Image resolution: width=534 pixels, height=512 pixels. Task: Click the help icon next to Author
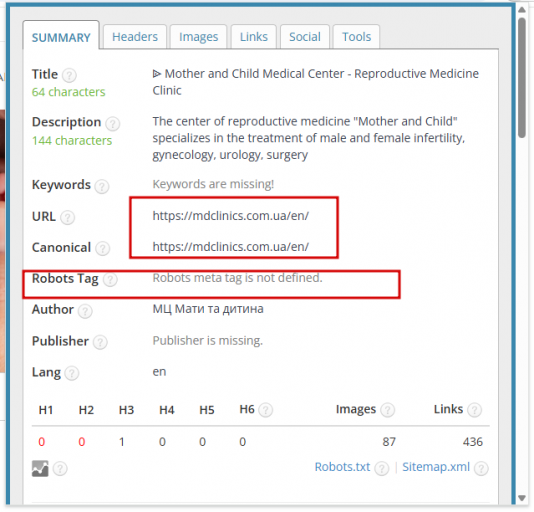(x=85, y=311)
